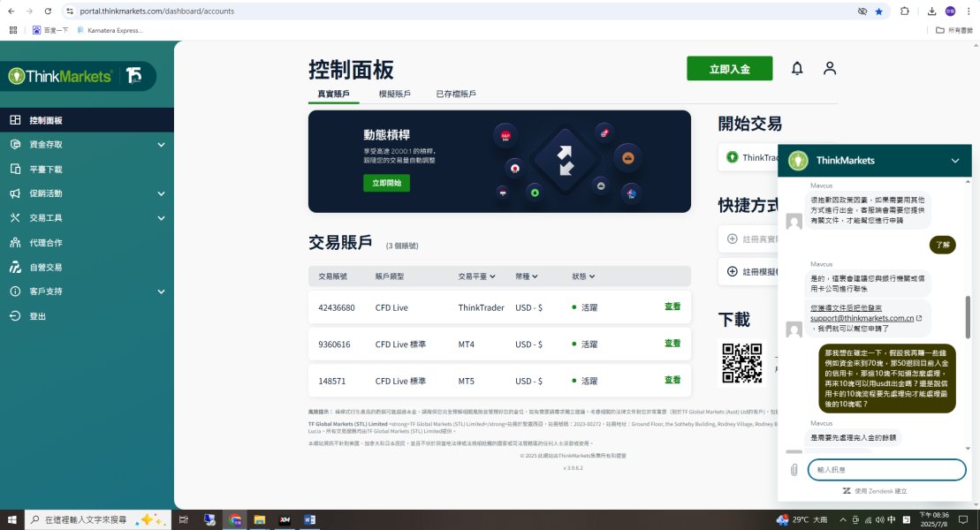The image size is (980, 530).
Task: Click the MT4 platform cell
Action: pyautogui.click(x=467, y=344)
